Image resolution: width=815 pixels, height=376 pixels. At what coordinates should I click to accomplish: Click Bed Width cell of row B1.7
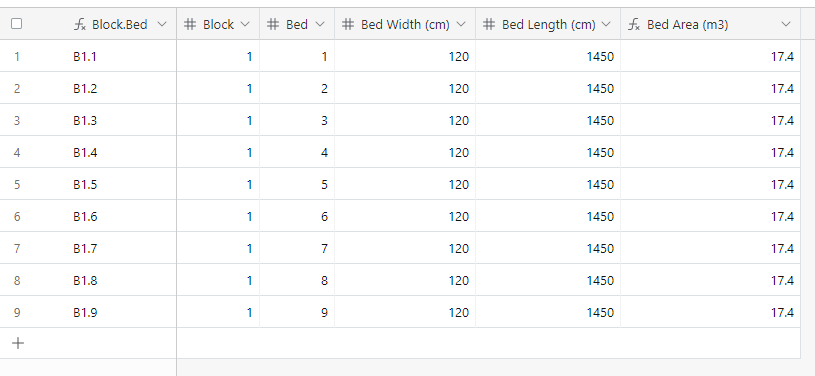point(405,248)
